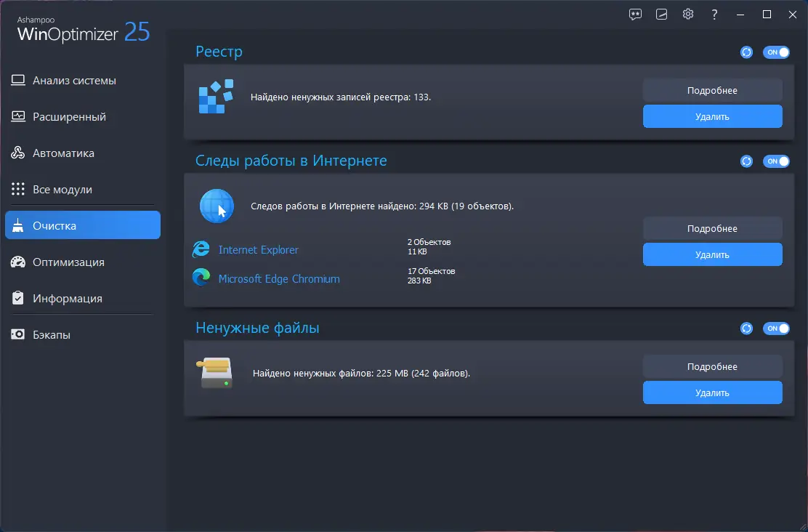Viewport: 808px width, 532px height.
Task: Click the chart icon beside Расширенный
Action: (18, 116)
